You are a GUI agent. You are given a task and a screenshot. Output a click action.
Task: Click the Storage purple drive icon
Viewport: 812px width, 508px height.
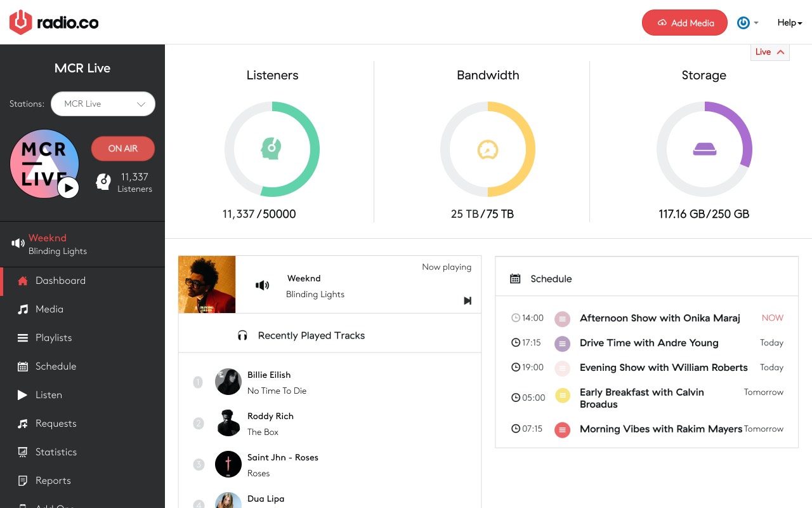coord(704,150)
